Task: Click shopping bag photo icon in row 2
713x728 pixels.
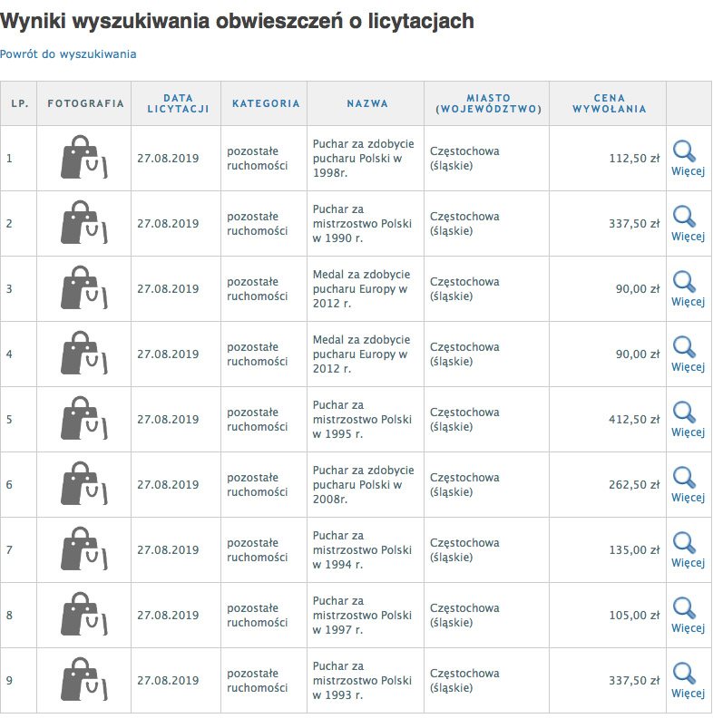Action: click(84, 222)
